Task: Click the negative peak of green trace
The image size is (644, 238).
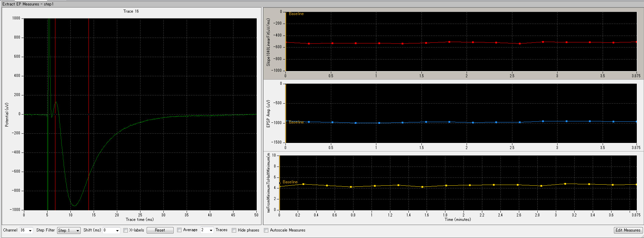Action: (x=74, y=206)
